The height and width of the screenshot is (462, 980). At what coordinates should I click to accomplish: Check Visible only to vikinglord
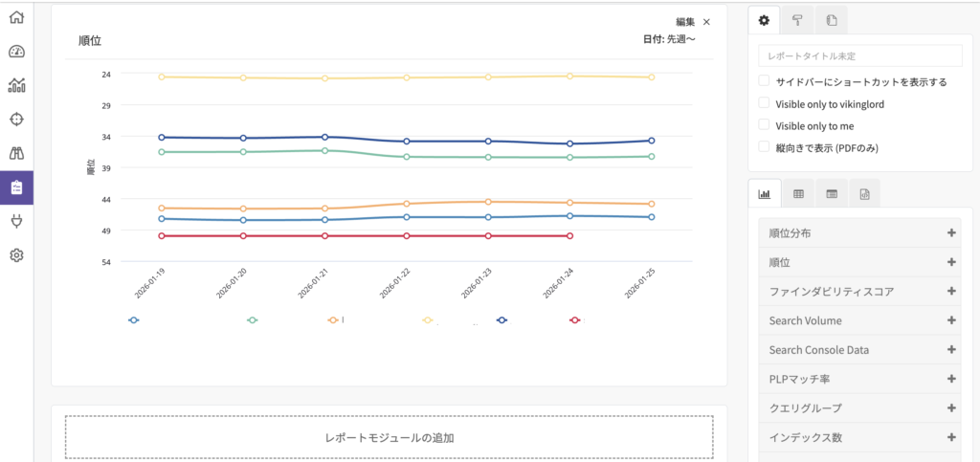(x=764, y=103)
